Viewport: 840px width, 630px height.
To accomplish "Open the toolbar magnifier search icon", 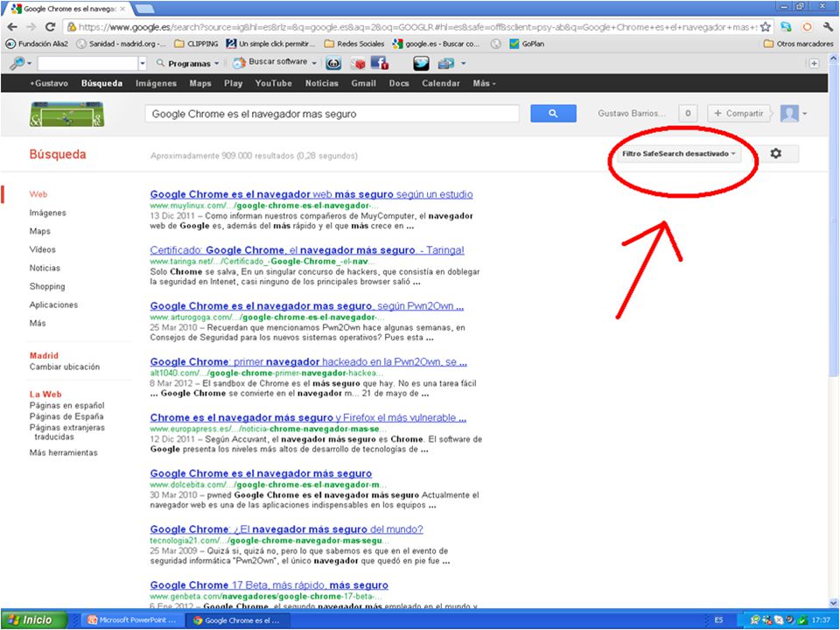I will tap(17, 63).
